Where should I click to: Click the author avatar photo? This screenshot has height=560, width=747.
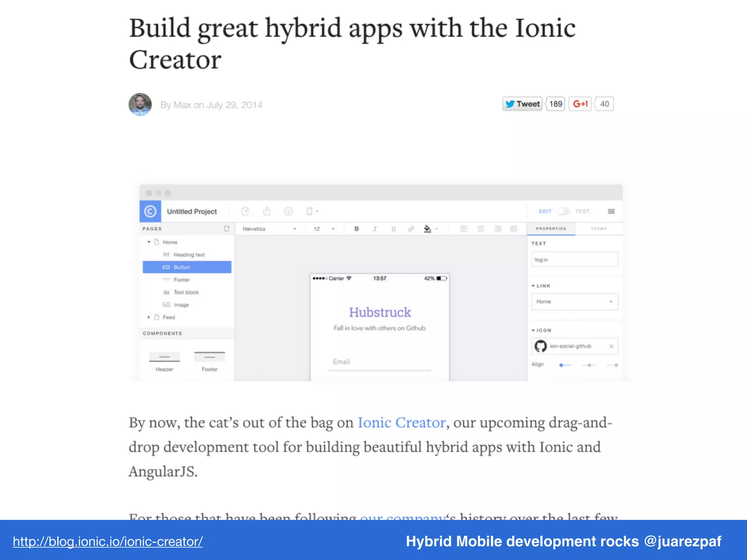140,105
